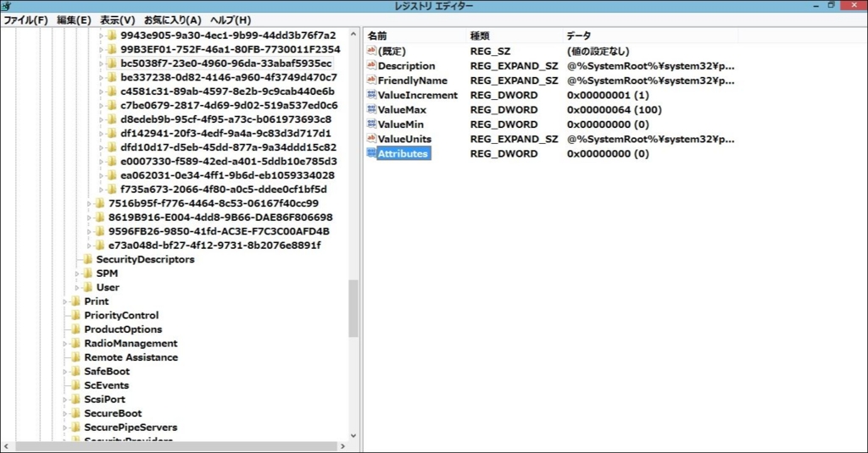This screenshot has width=868, height=453.
Task: Expand the SafeBoot key
Action: [64, 371]
